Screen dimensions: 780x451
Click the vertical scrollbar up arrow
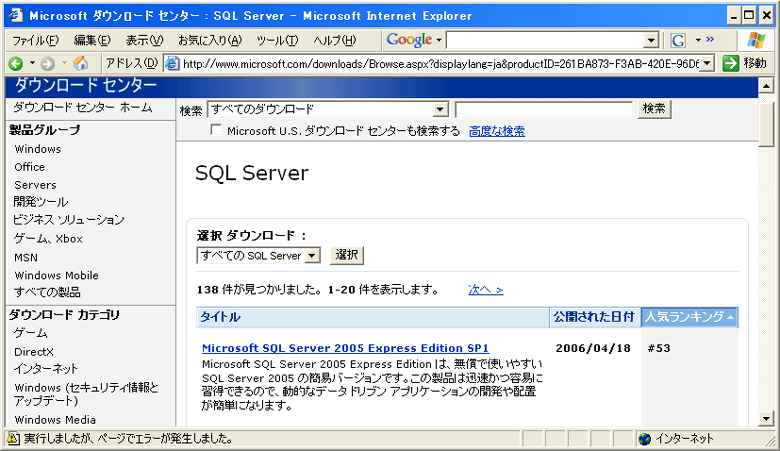pos(766,85)
